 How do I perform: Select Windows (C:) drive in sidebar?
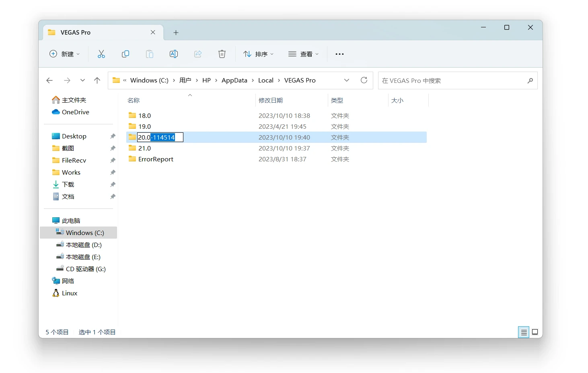click(x=78, y=233)
